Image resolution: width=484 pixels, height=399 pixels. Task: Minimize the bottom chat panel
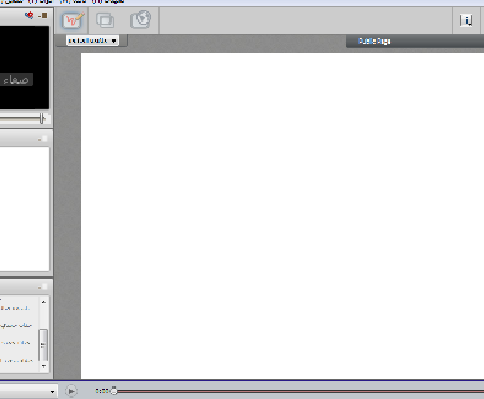42,287
